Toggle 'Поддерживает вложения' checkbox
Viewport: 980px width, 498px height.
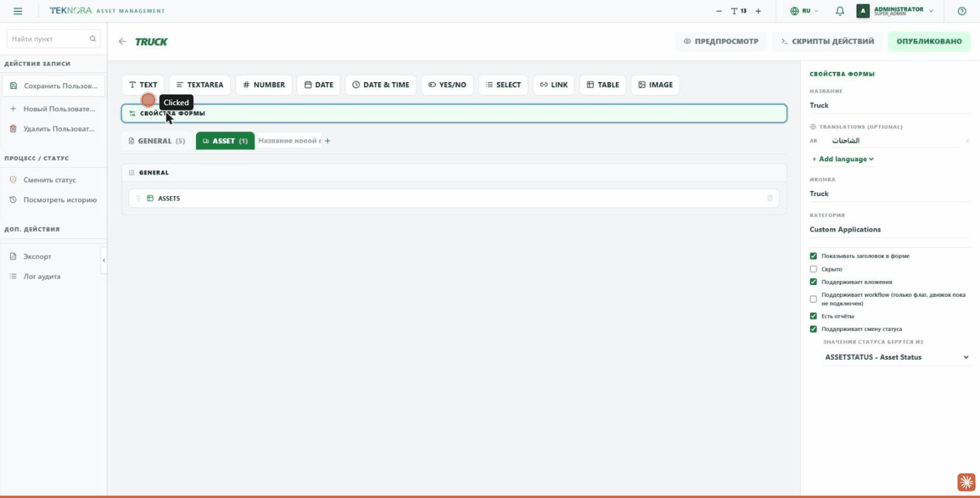pos(813,282)
